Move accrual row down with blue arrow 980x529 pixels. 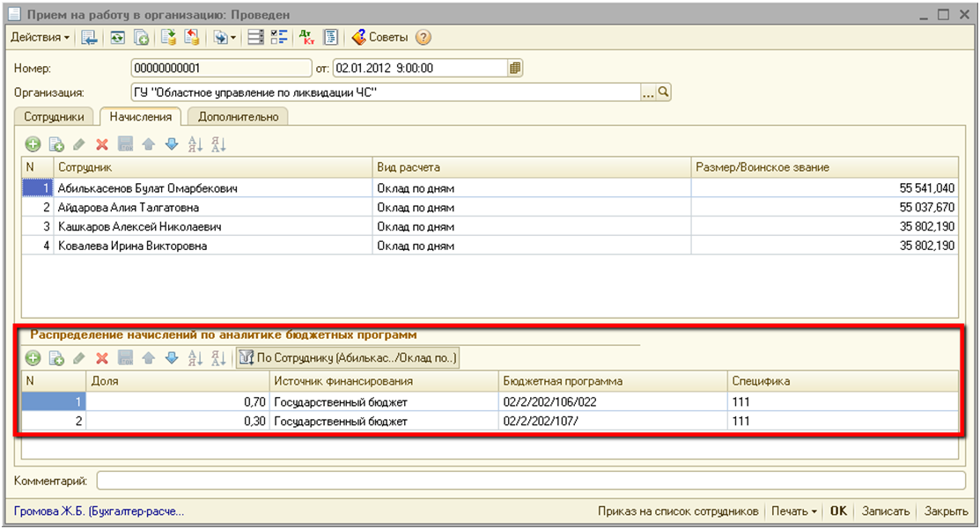click(172, 144)
